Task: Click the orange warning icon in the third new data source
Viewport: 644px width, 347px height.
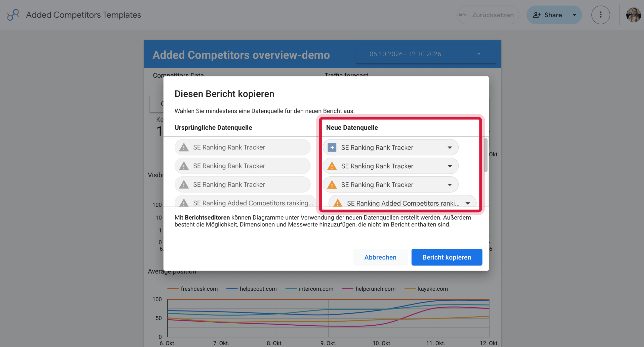Action: [332, 185]
